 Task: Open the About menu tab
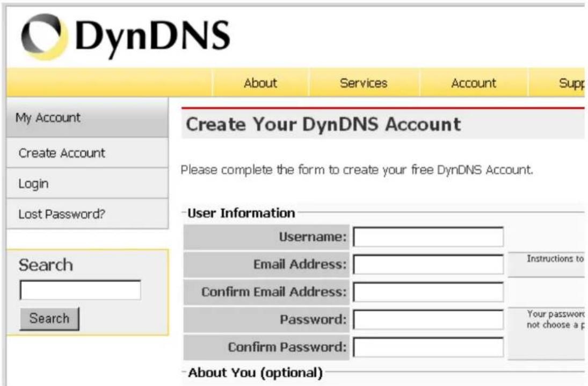(x=260, y=83)
